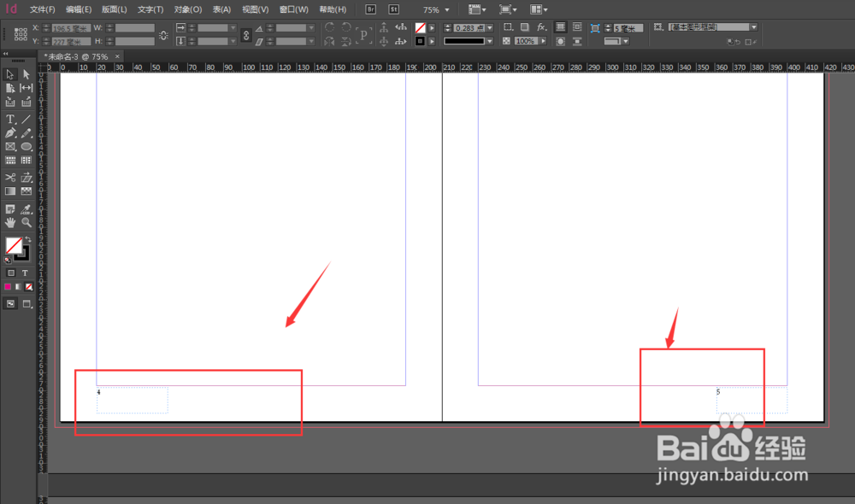The image size is (855, 504).
Task: Open the screen mode dropdown in top bar
Action: 508,9
